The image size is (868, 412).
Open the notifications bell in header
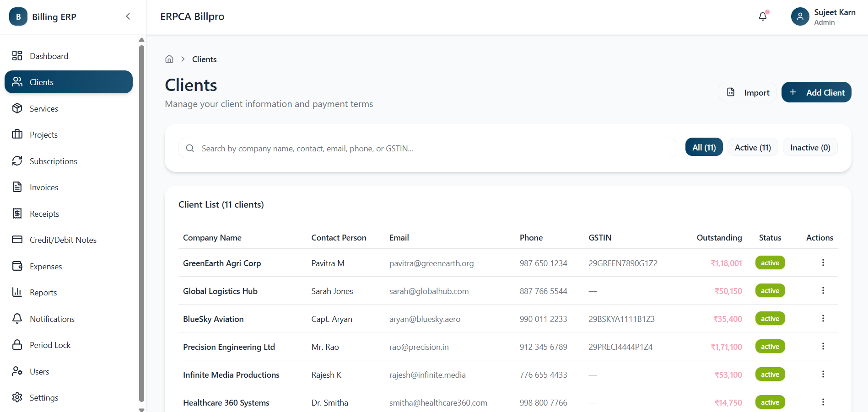click(762, 16)
